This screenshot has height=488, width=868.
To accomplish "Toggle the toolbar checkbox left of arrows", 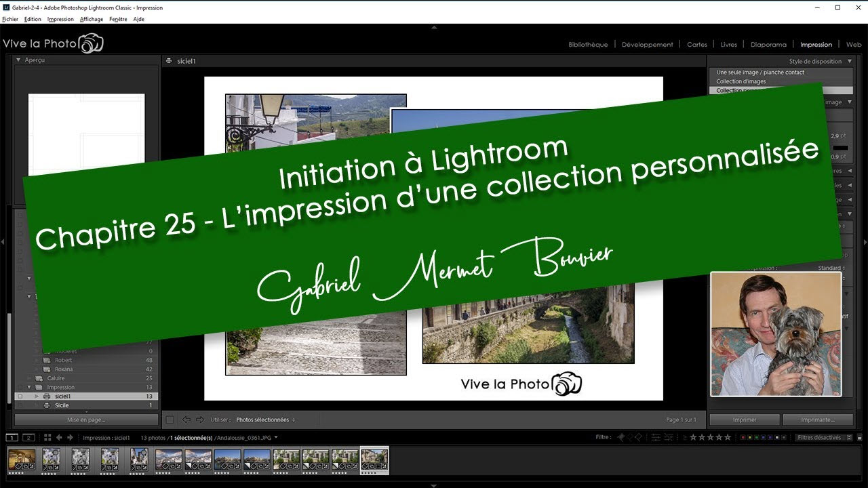I will 170,420.
